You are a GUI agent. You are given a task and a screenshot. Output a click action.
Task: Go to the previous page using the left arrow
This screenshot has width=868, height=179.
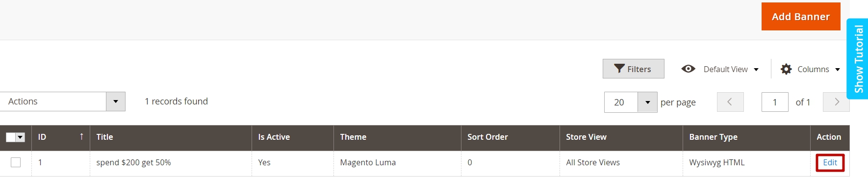pyautogui.click(x=730, y=102)
